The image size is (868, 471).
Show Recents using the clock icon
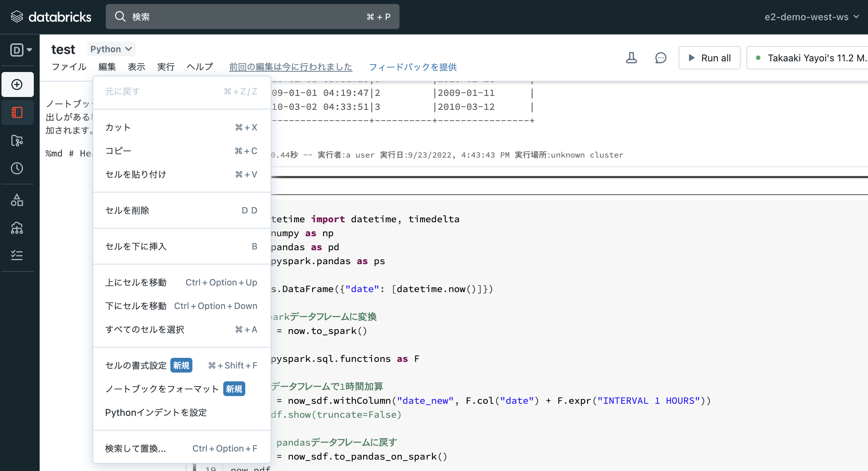pos(17,169)
